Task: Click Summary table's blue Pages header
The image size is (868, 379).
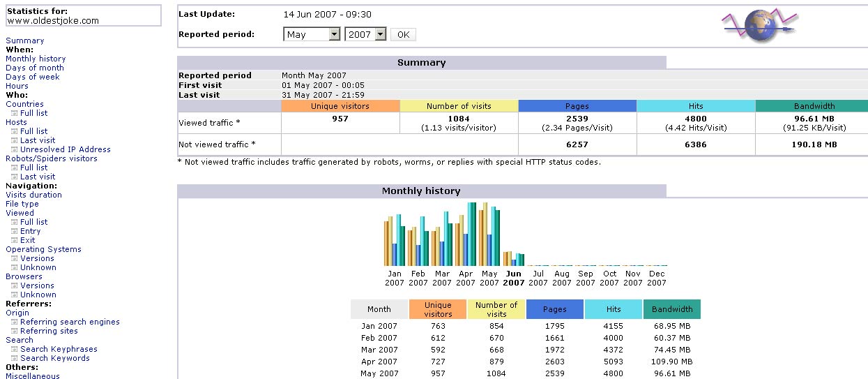Action: (x=577, y=106)
